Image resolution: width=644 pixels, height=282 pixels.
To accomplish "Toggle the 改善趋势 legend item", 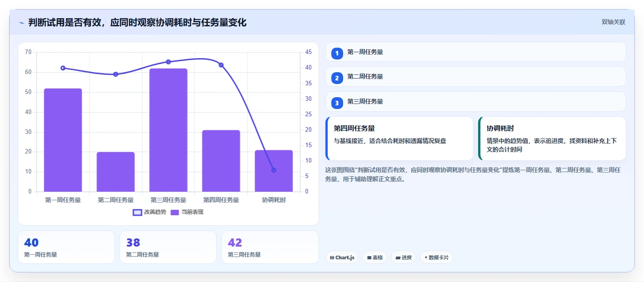I will pyautogui.click(x=150, y=212).
